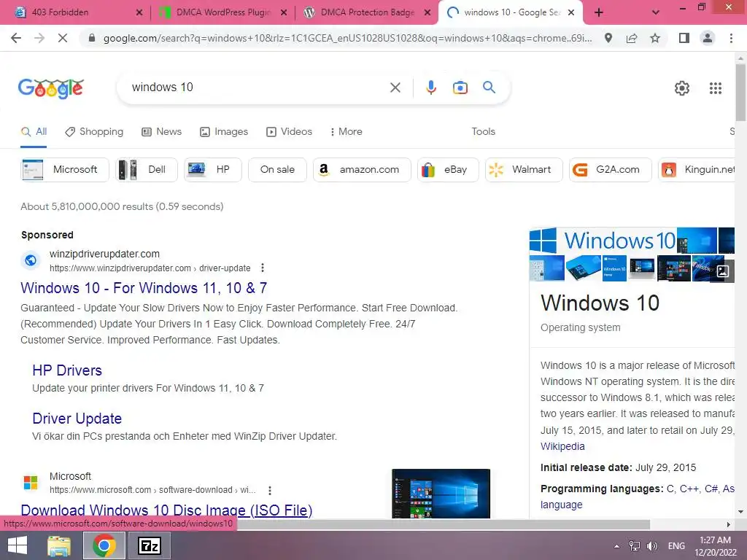
Task: Switch to the DMCA Protection Badge tab
Action: click(x=368, y=12)
